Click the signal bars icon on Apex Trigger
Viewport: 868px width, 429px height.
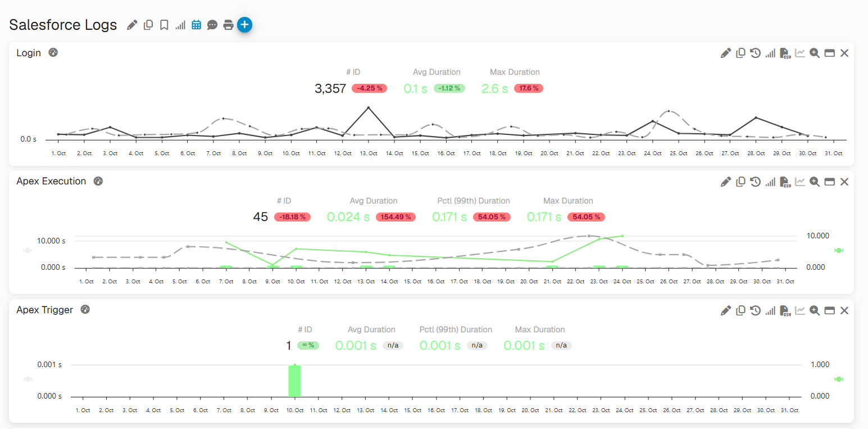(x=770, y=310)
